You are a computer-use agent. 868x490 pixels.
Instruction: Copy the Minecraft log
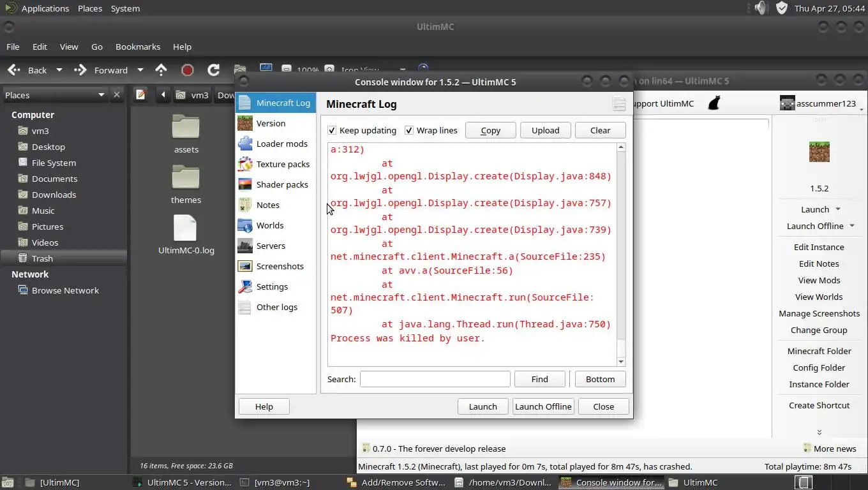(x=491, y=130)
